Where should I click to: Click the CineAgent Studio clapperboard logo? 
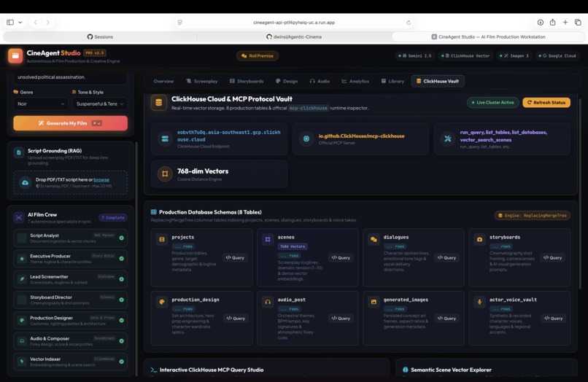(x=15, y=56)
